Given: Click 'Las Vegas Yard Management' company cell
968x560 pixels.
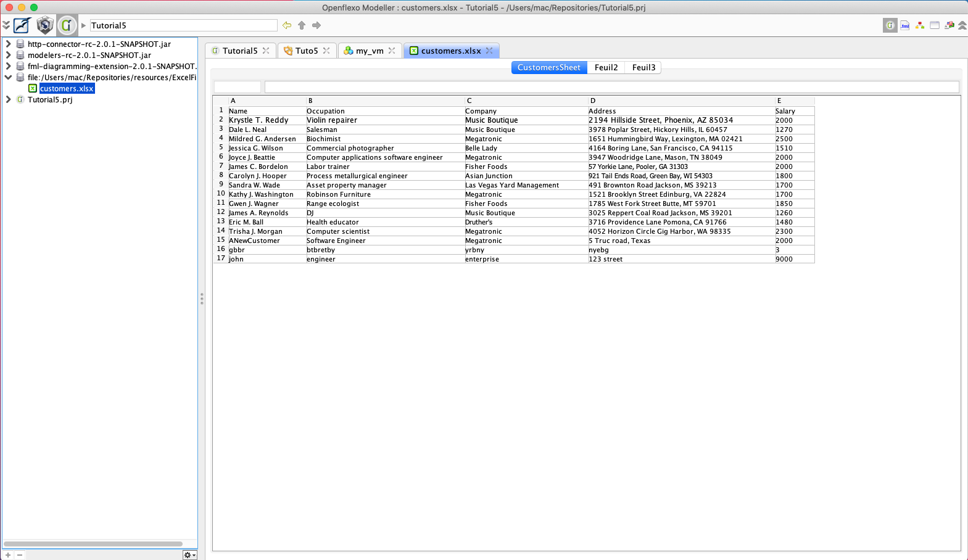Looking at the screenshot, I should pyautogui.click(x=526, y=185).
